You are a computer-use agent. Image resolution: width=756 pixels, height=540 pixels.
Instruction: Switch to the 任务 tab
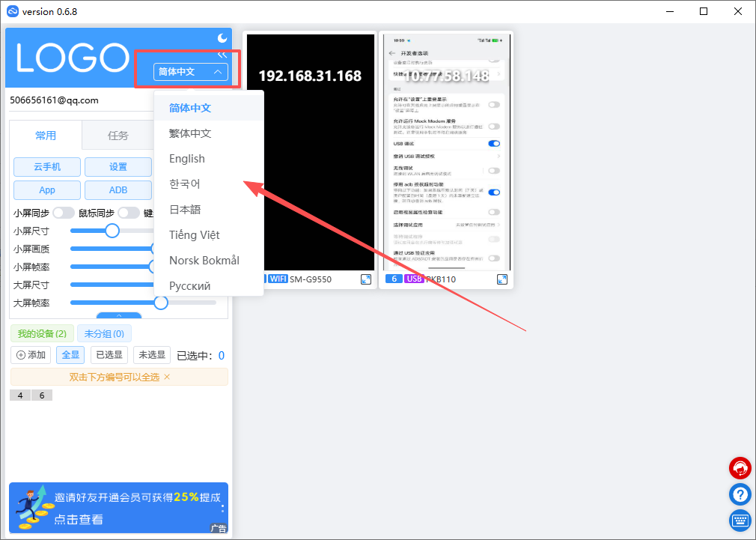pos(118,136)
